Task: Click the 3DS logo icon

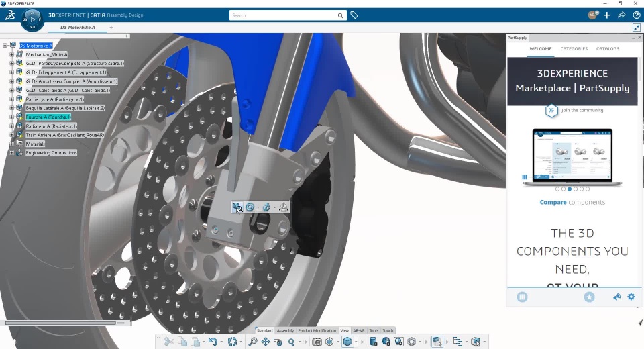Action: click(10, 15)
